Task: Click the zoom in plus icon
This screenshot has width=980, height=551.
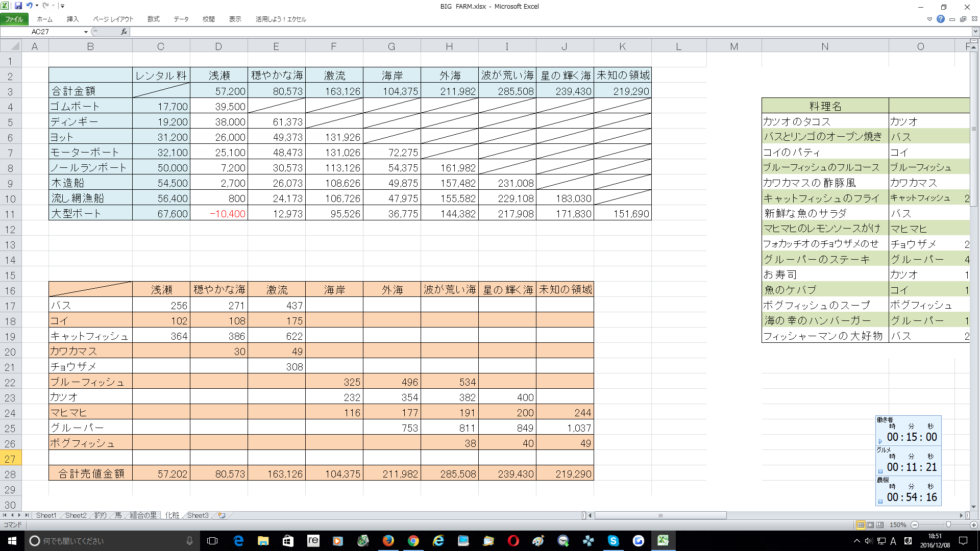Action: click(973, 524)
